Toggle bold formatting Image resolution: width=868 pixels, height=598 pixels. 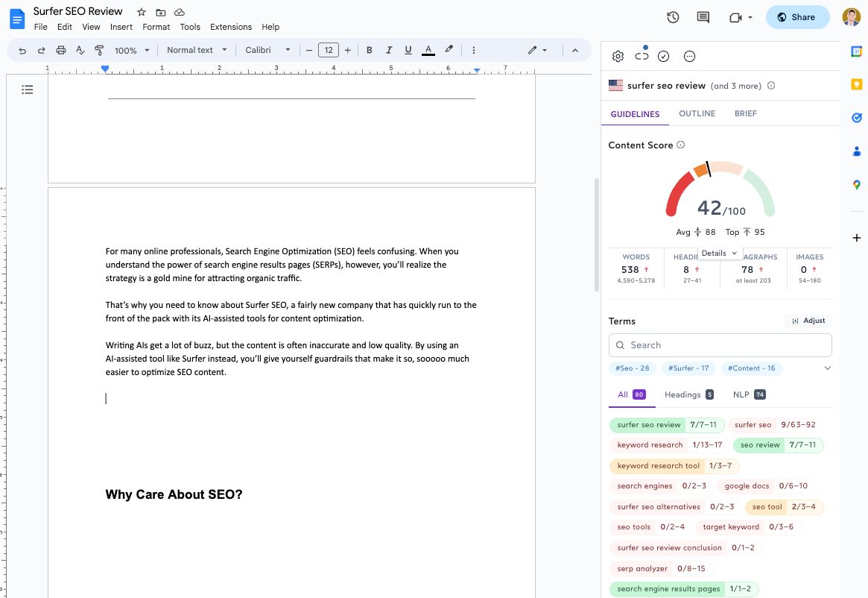coord(370,50)
